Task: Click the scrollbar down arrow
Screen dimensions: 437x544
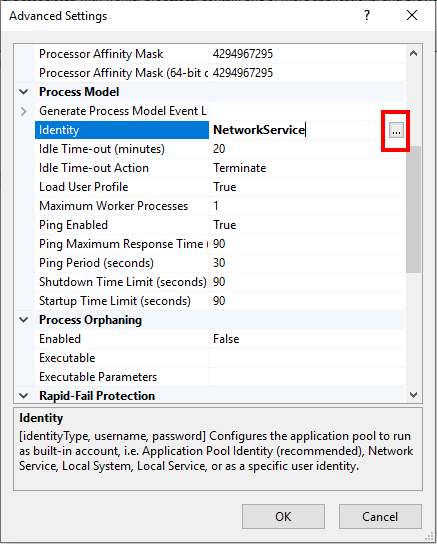Action: tap(413, 394)
